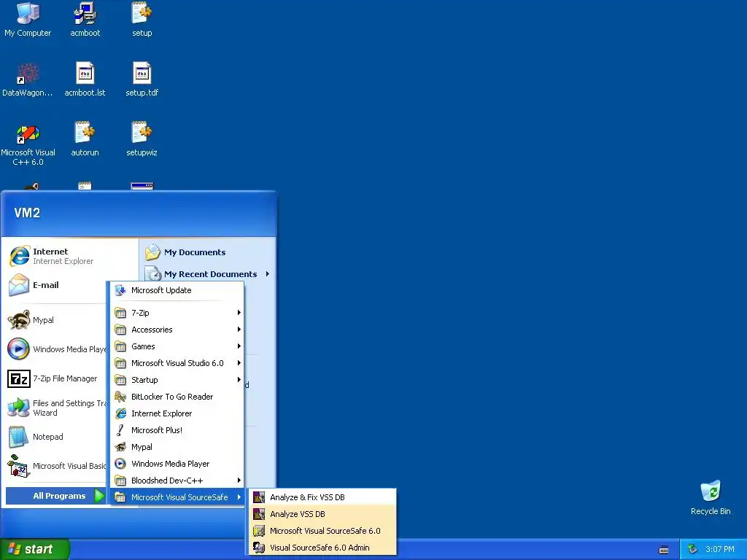Click the taskbar keyboard icon
The image size is (747, 560).
(664, 550)
